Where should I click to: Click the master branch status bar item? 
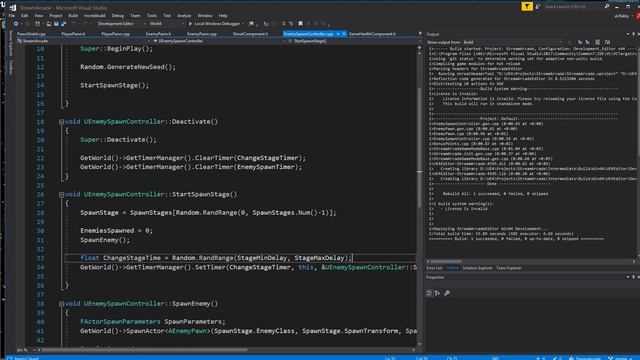(x=620, y=358)
